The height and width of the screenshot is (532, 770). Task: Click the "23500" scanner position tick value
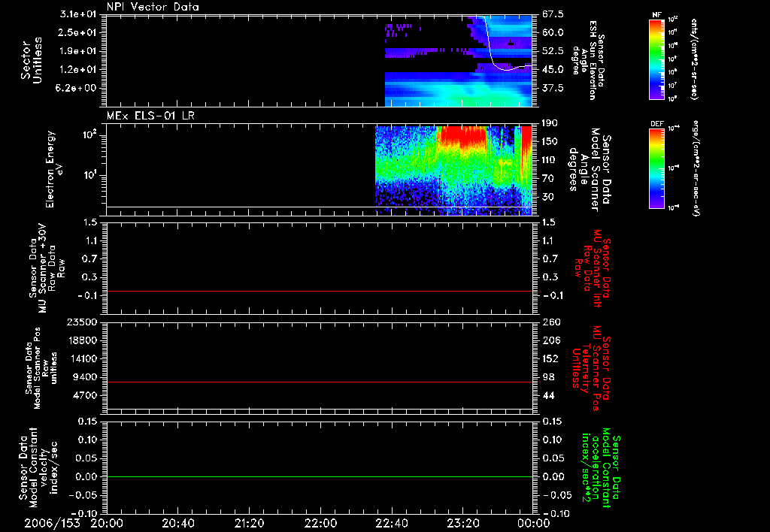(82, 322)
